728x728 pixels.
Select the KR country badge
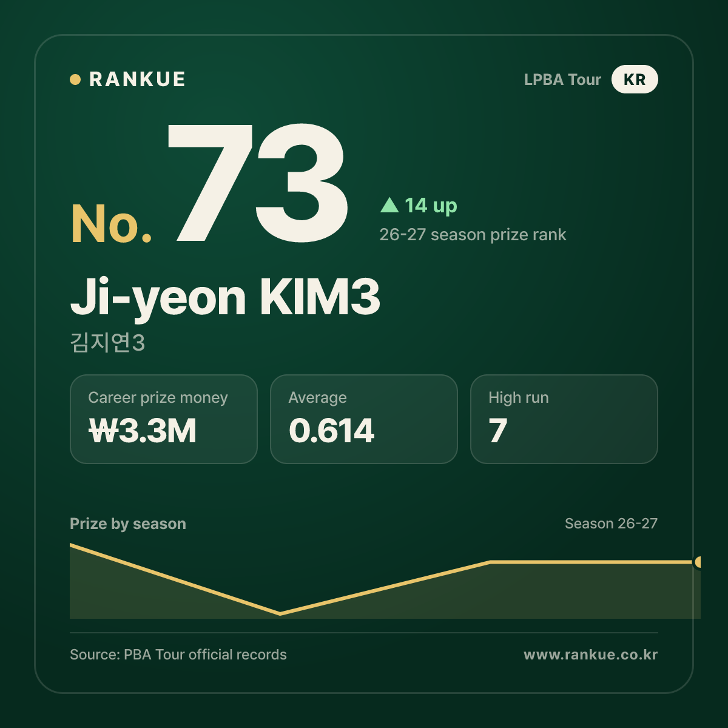point(635,79)
